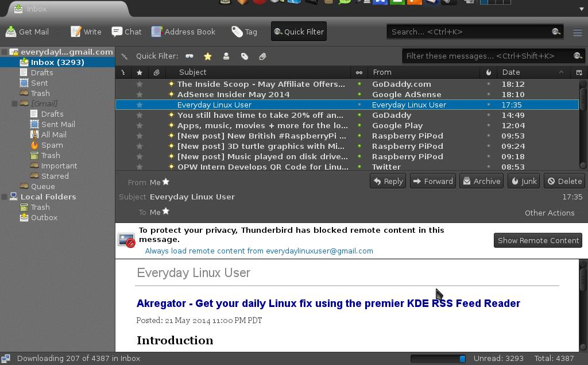Sort messages by From column

[x=423, y=72]
